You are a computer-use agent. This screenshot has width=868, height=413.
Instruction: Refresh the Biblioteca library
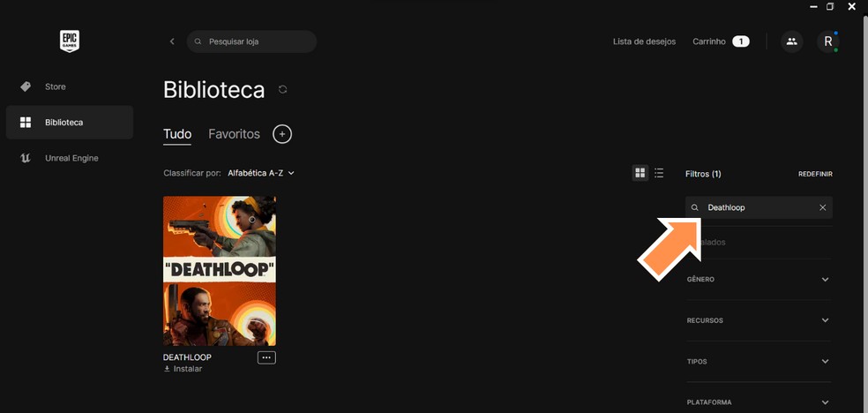pyautogui.click(x=282, y=89)
